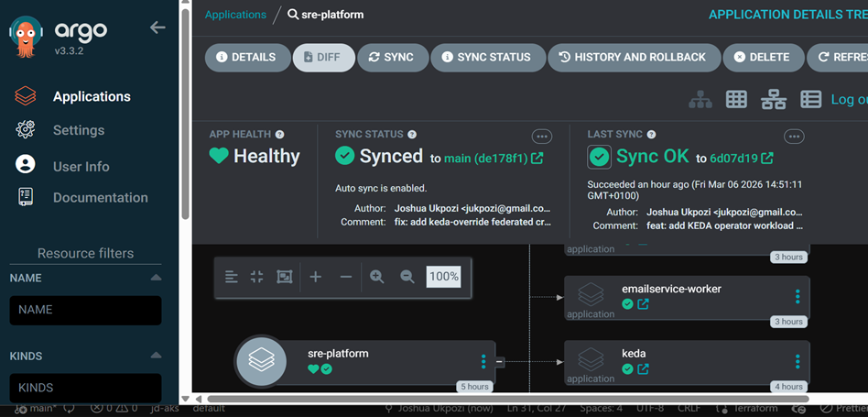Open the sre-platform node kebab menu
The width and height of the screenshot is (868, 417).
click(x=483, y=362)
